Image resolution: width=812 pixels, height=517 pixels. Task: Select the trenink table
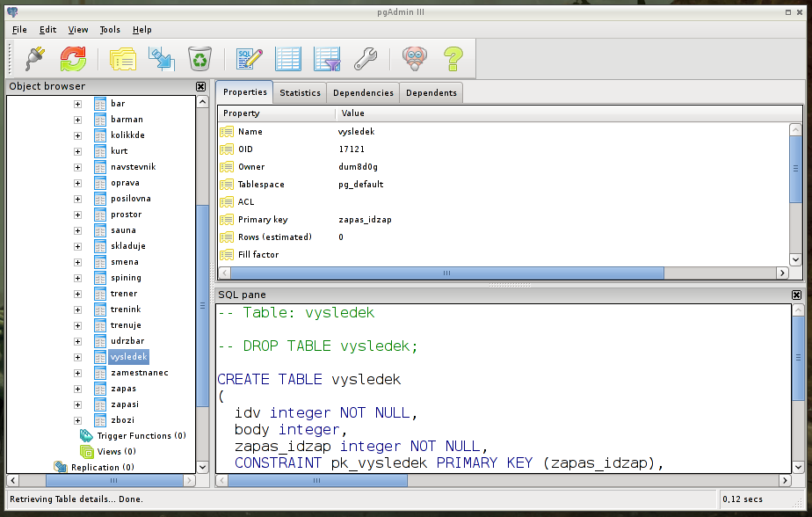[x=126, y=309]
